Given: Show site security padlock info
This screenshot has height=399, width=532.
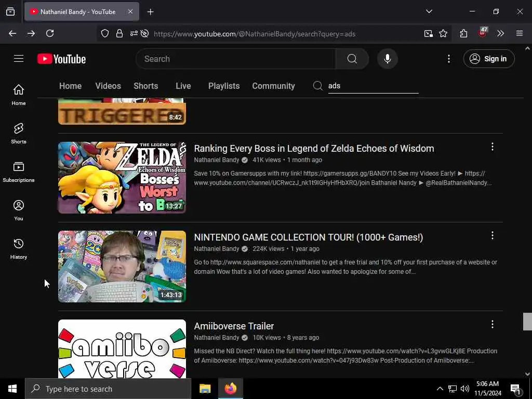Looking at the screenshot, I should [x=119, y=34].
